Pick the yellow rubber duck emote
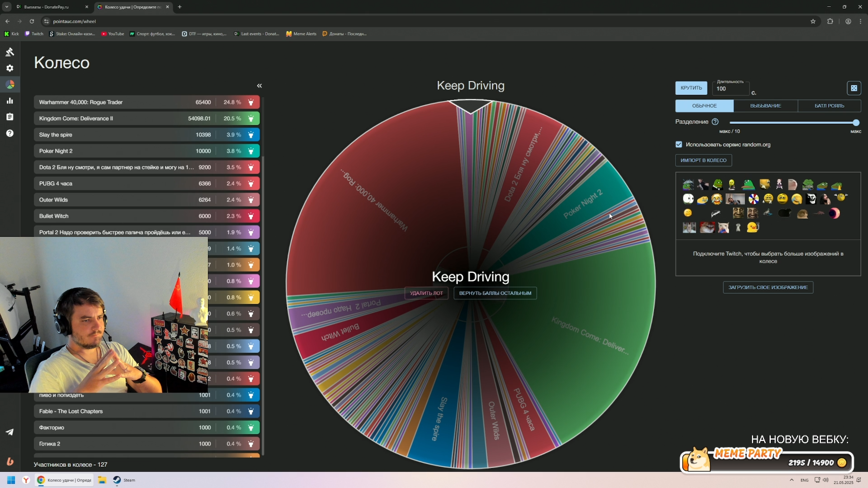This screenshot has height=488, width=868. point(753,227)
